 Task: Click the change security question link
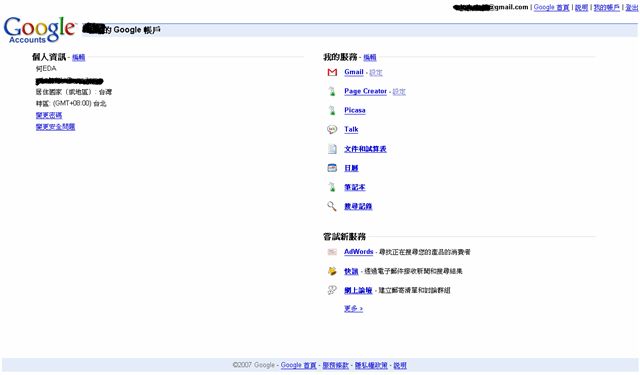coord(56,127)
